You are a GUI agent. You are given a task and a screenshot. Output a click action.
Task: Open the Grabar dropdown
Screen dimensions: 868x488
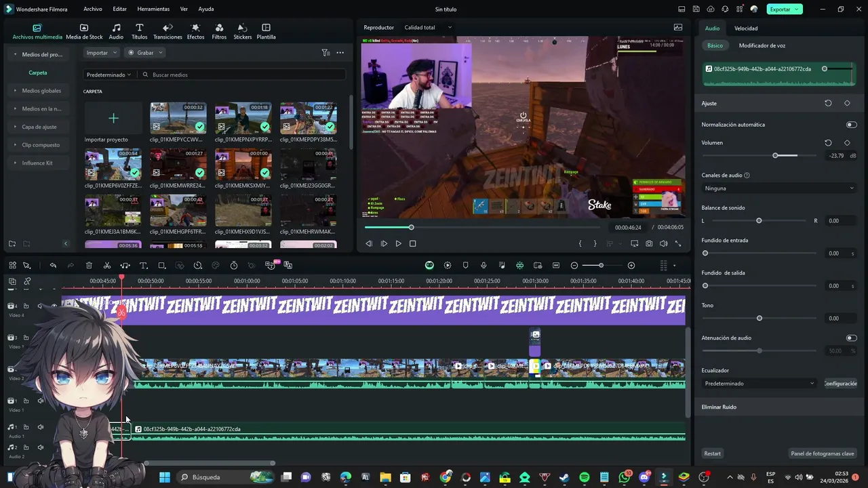click(145, 53)
